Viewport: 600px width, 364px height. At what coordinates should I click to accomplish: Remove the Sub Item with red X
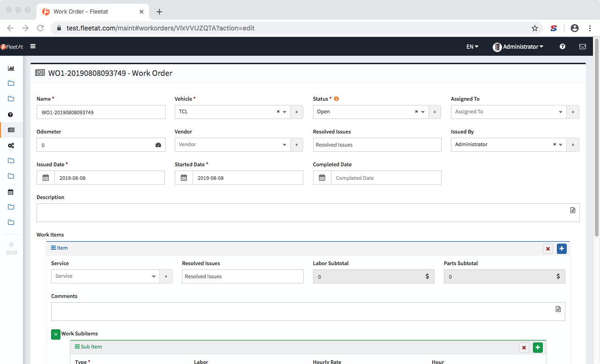click(x=524, y=348)
